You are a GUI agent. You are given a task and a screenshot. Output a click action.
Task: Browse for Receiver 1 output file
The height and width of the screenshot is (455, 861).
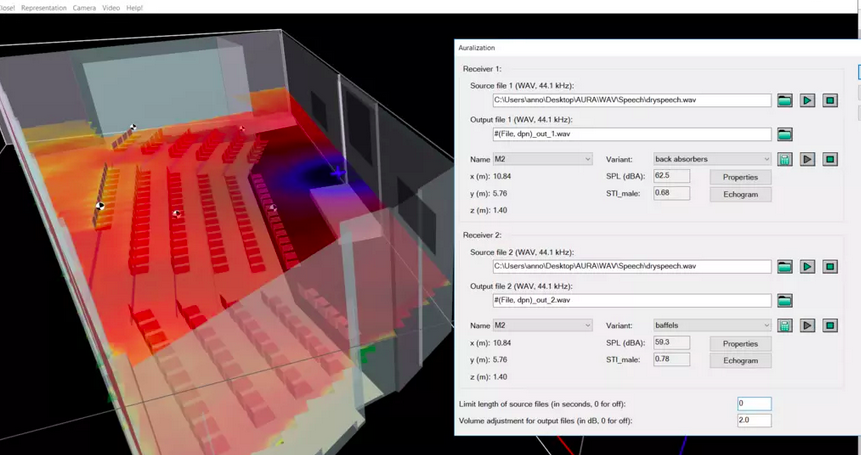pyautogui.click(x=785, y=134)
